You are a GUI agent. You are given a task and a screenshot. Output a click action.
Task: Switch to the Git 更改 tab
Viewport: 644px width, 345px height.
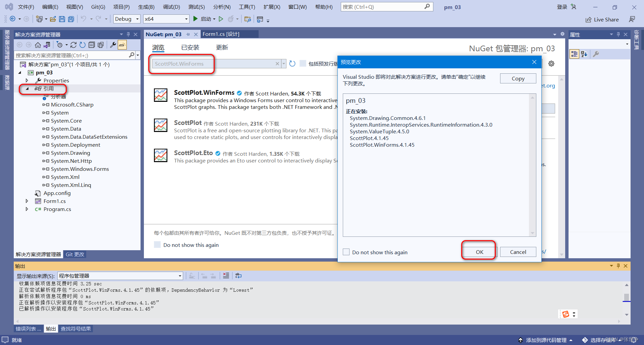pyautogui.click(x=75, y=254)
